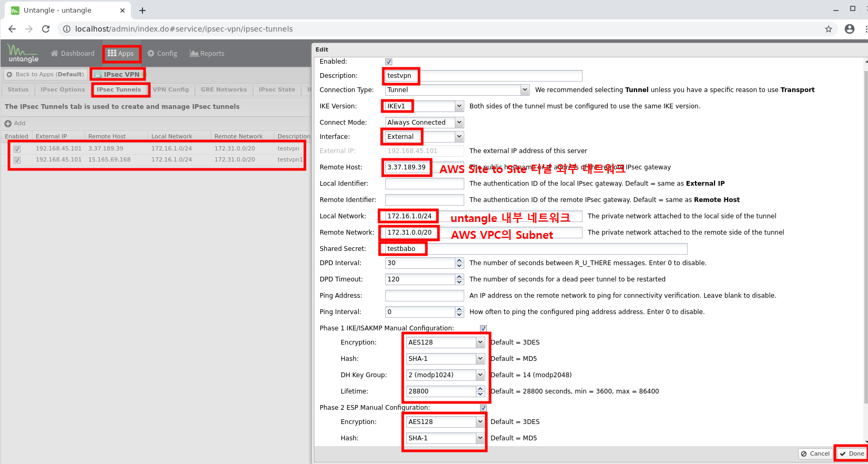Viewport: 868px width, 464px height.
Task: Toggle Phase 2 ESP Manual Configuration checkbox
Action: [483, 408]
